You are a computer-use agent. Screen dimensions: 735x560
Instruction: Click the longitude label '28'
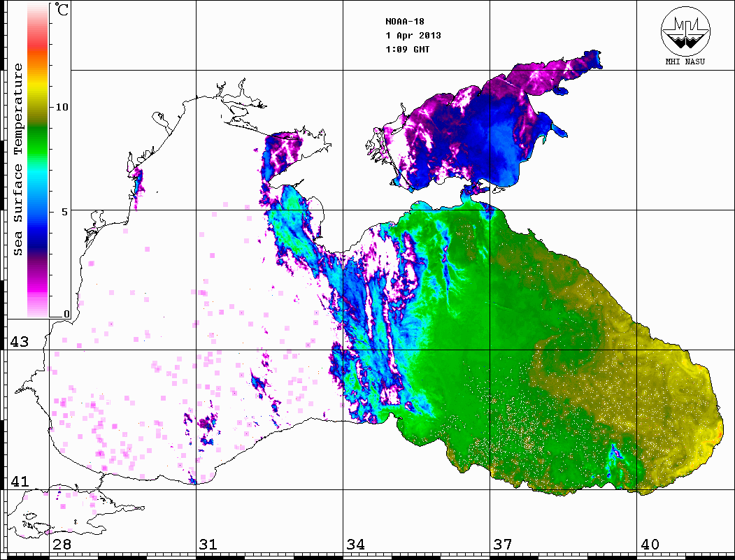point(62,545)
